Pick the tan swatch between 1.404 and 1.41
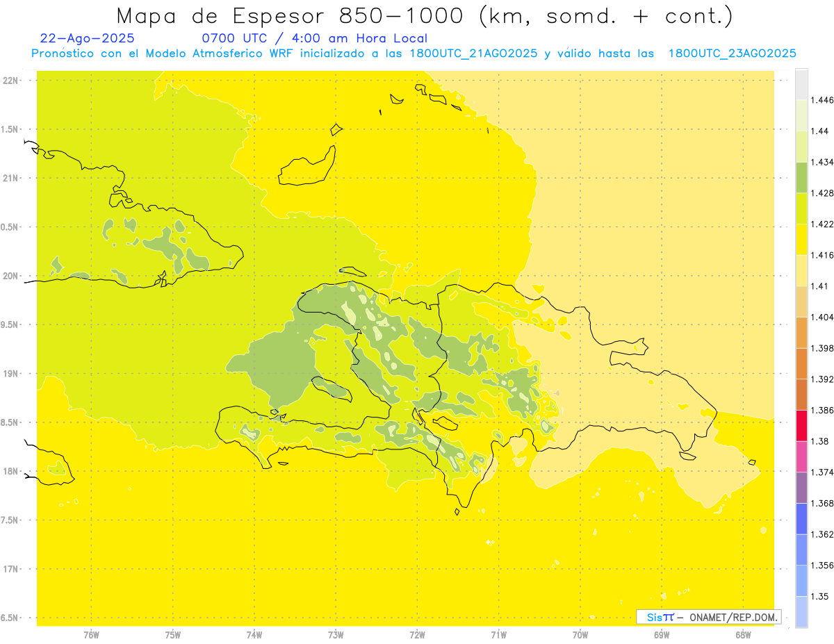This screenshot has width=834, height=644. pos(801,302)
